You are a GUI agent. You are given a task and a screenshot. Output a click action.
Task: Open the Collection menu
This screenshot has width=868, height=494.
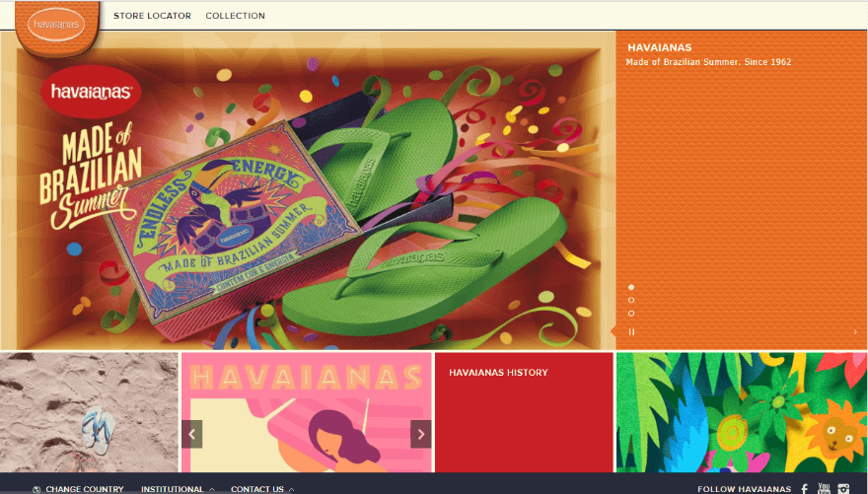[236, 16]
